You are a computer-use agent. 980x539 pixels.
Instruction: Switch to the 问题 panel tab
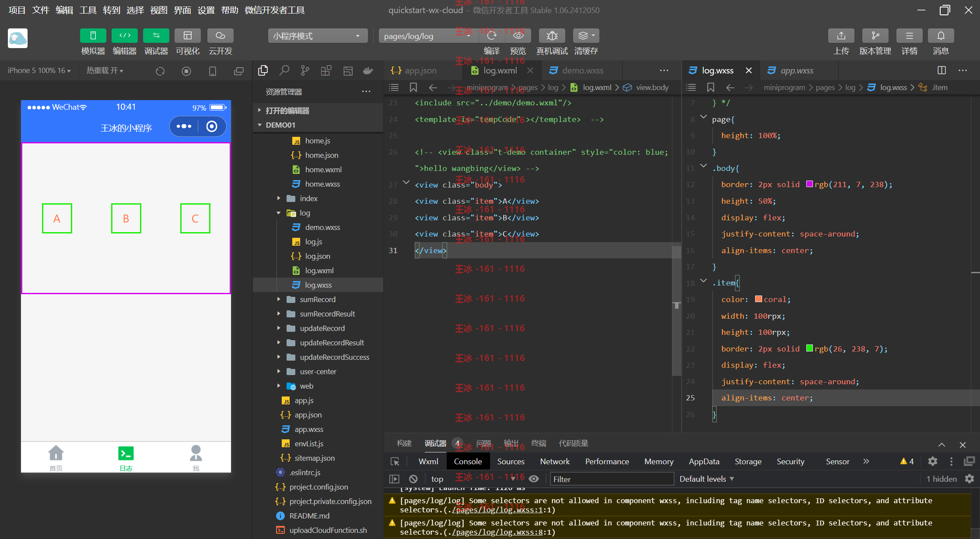coord(483,443)
